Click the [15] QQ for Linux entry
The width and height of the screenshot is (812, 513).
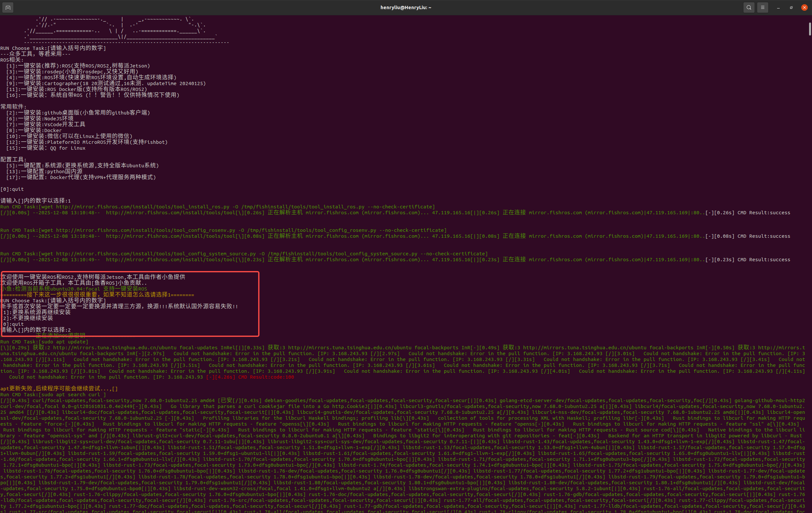point(45,148)
